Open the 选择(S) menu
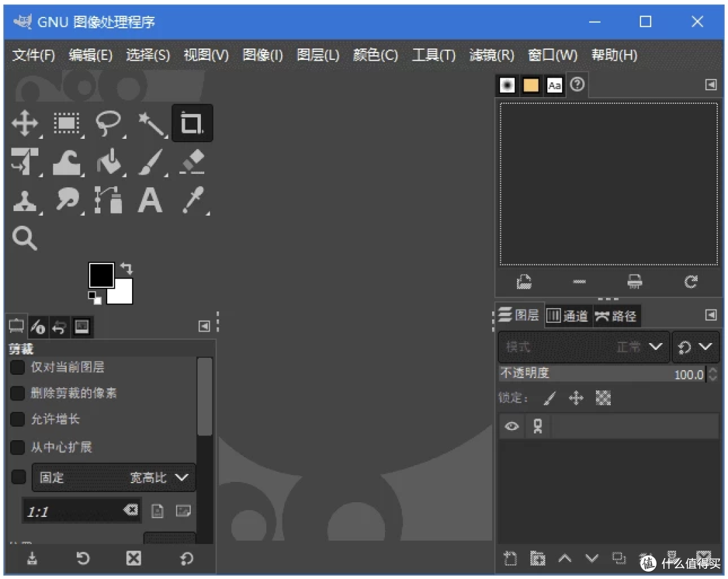The width and height of the screenshot is (728, 579). tap(148, 55)
